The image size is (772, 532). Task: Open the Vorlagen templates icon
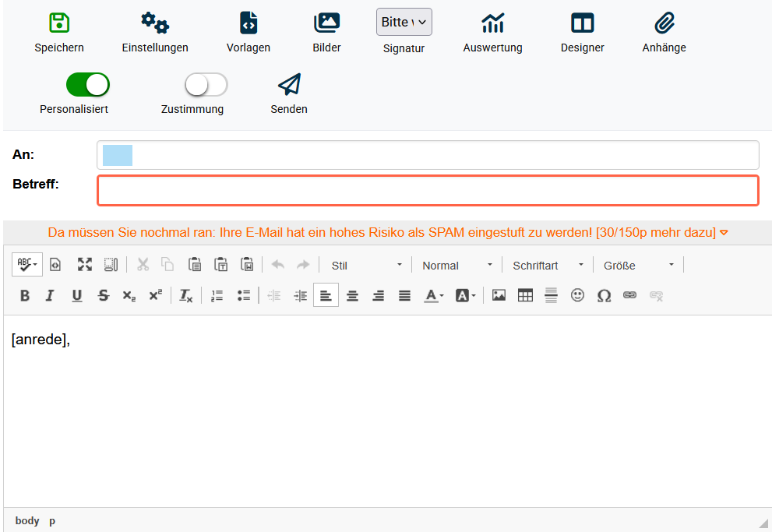click(x=249, y=23)
